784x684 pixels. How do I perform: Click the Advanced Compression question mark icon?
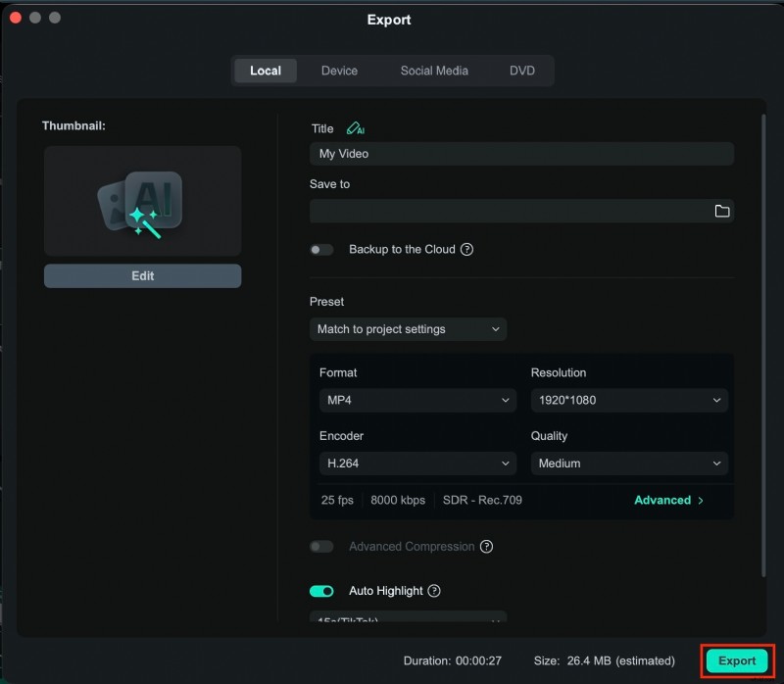pos(487,546)
